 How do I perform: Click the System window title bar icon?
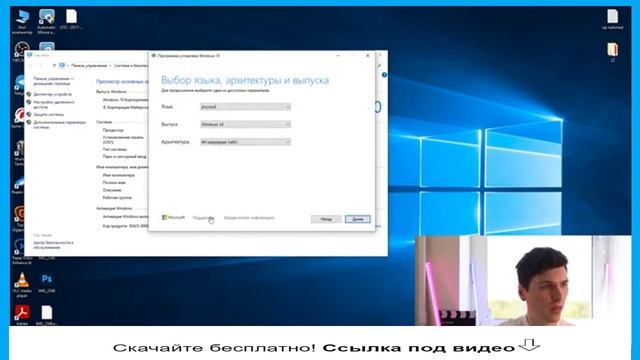[x=29, y=55]
